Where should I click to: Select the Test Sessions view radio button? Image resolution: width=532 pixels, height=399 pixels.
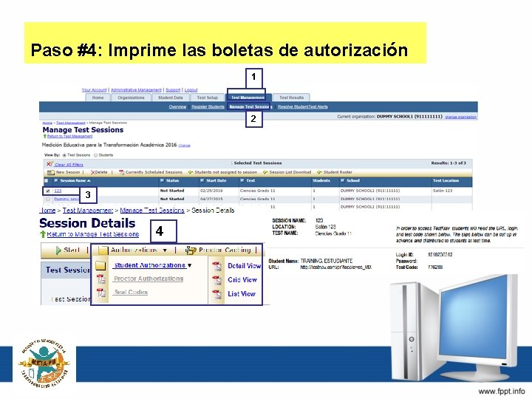(x=64, y=155)
